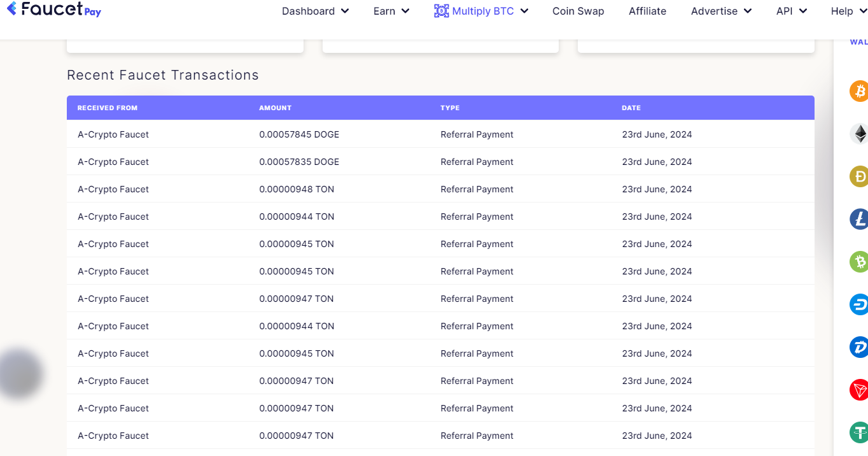Screen dimensions: 868x456
Task: Open the DigiByte wallet icon
Action: coord(859,347)
